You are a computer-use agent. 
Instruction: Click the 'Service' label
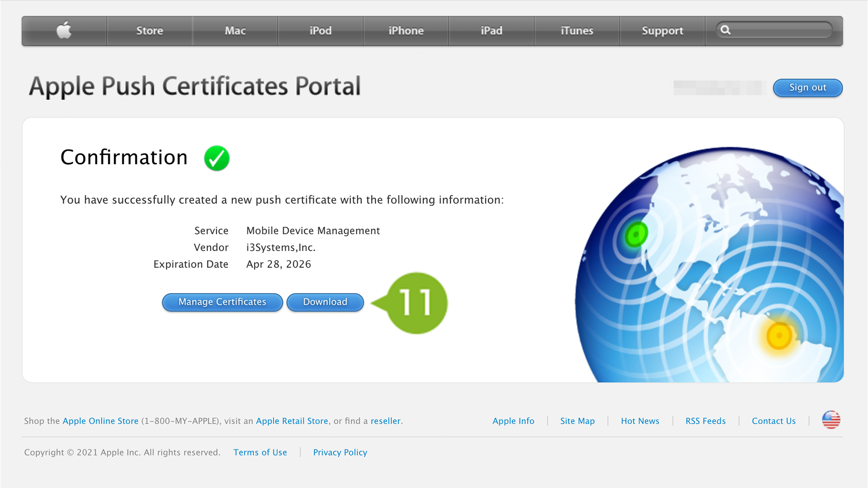(211, 231)
